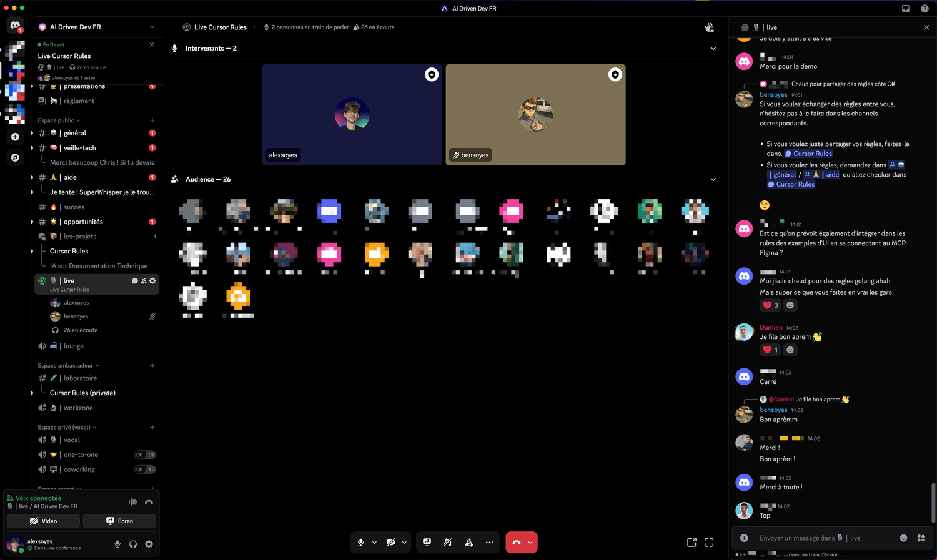This screenshot has height=560, width=937.
Task: Toggle the heart reaction with count 1
Action: click(770, 350)
